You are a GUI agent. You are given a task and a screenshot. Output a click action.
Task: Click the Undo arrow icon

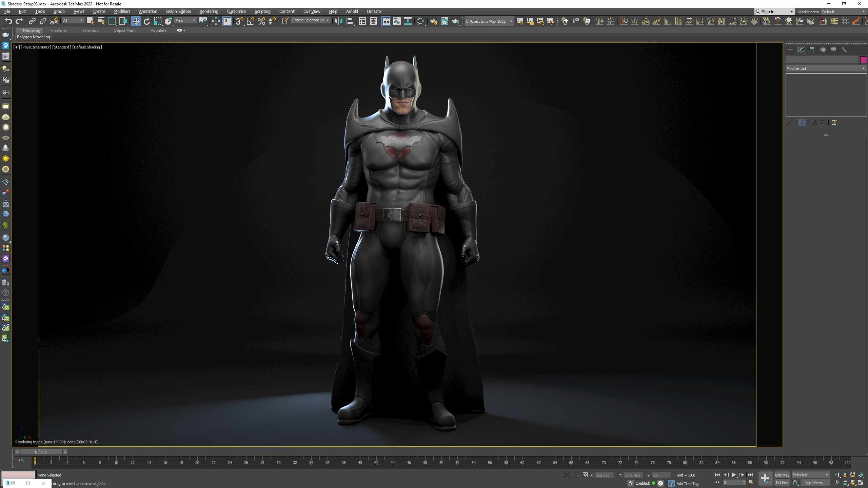point(8,21)
